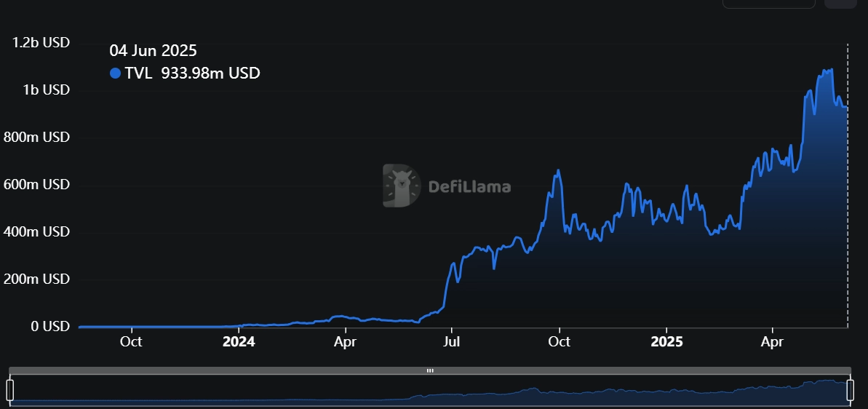
Task: Click the blue TVL series marker dot
Action: pyautogui.click(x=115, y=73)
